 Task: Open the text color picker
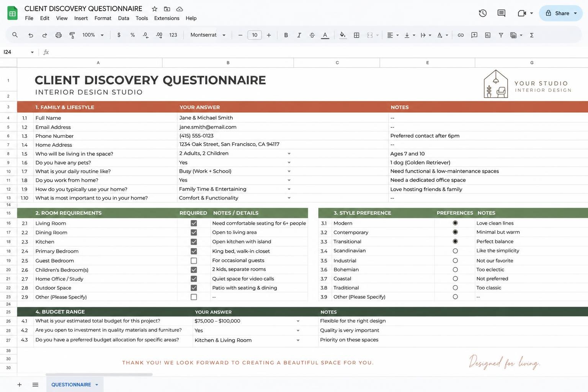pos(325,35)
